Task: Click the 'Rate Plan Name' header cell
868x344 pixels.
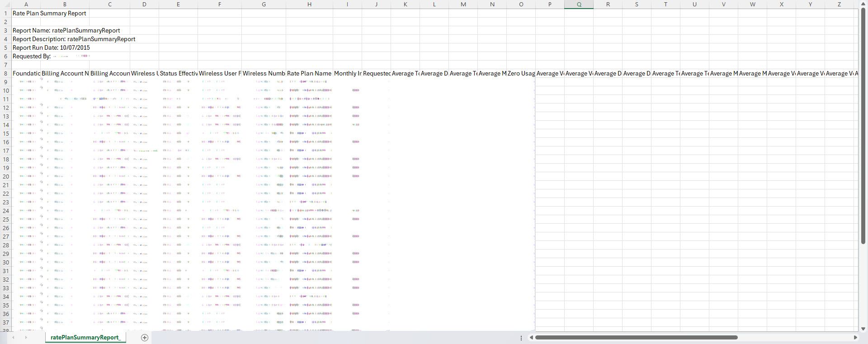Action: 309,74
